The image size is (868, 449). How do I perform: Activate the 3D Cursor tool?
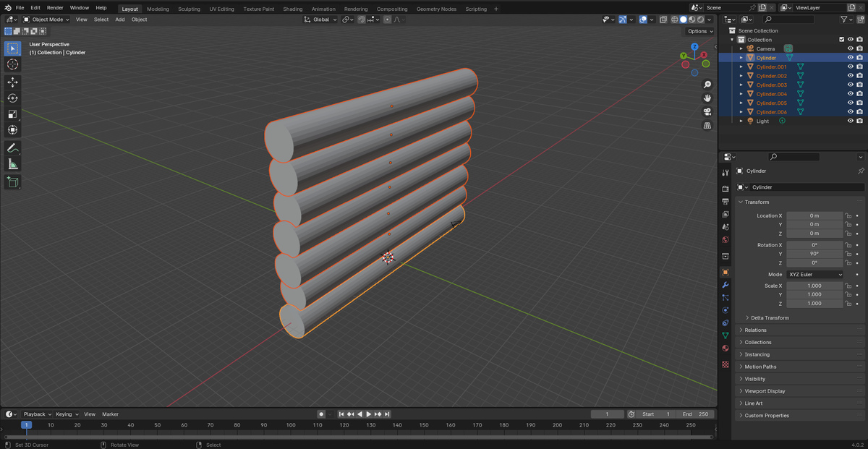[x=12, y=64]
